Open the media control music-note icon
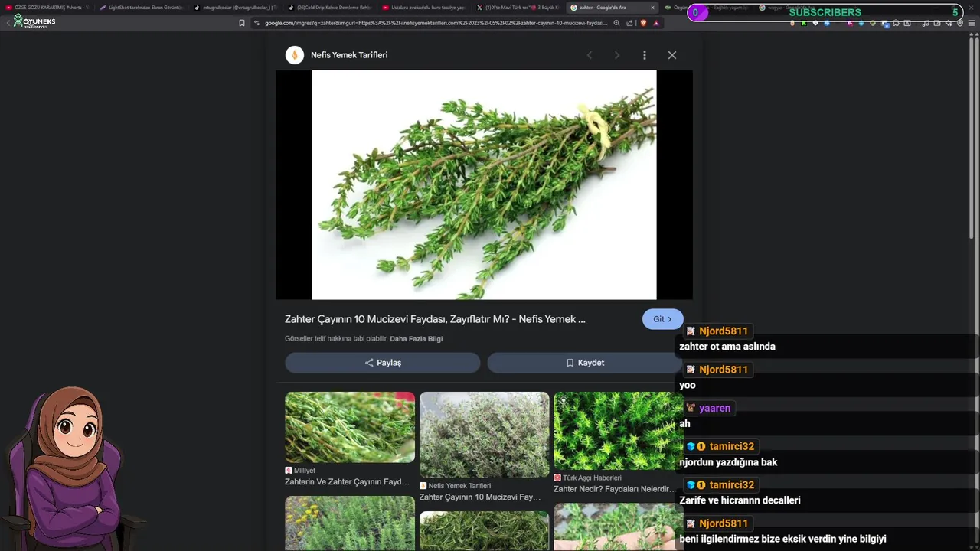The width and height of the screenshot is (980, 551). (926, 23)
